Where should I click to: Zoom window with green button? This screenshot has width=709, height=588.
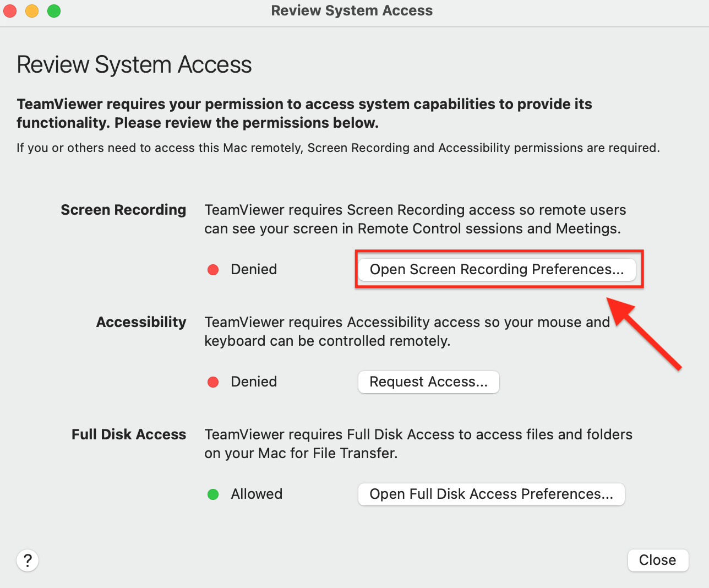click(x=54, y=10)
